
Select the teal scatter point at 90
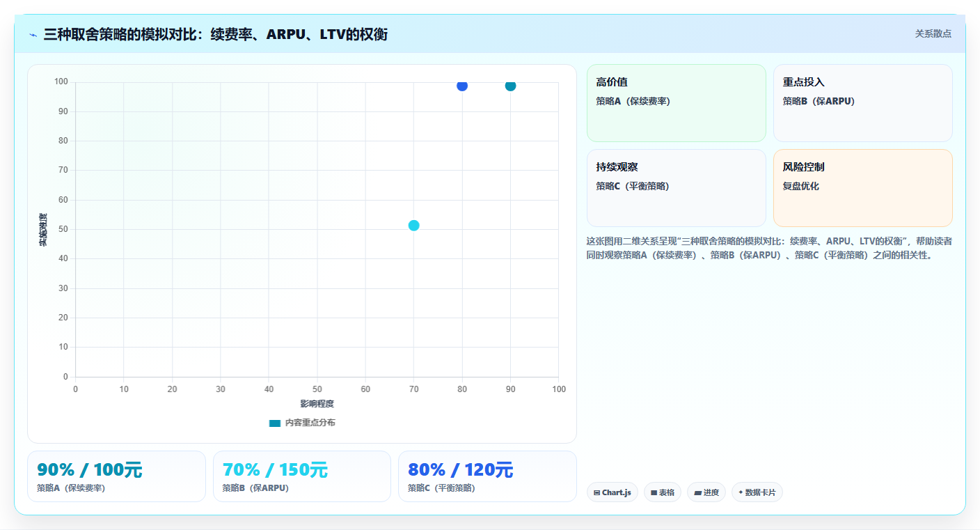click(x=510, y=86)
